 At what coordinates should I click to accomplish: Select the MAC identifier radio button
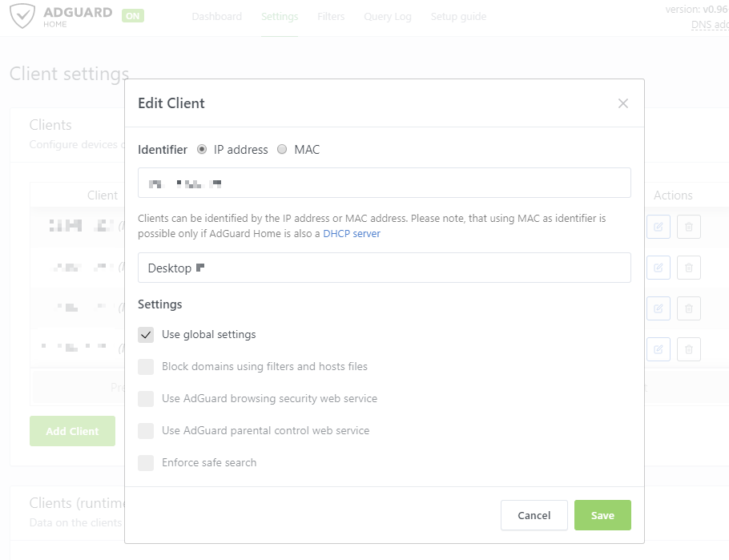point(282,149)
